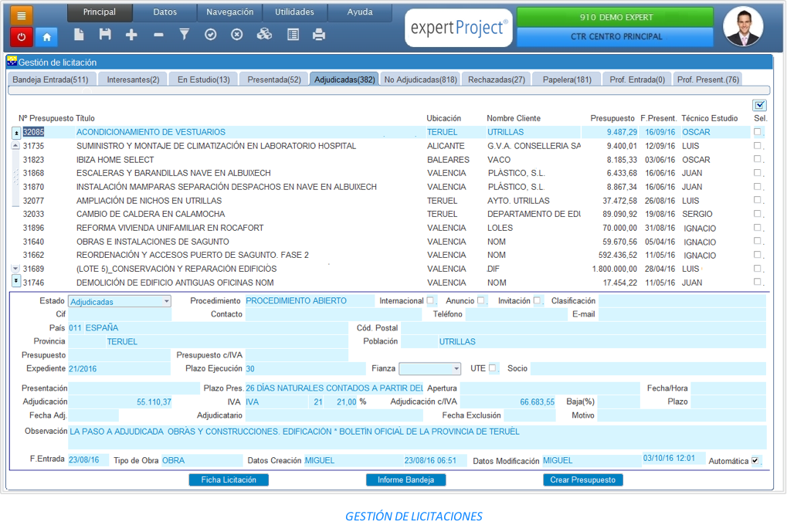Open the Fianza dropdown

(429, 368)
